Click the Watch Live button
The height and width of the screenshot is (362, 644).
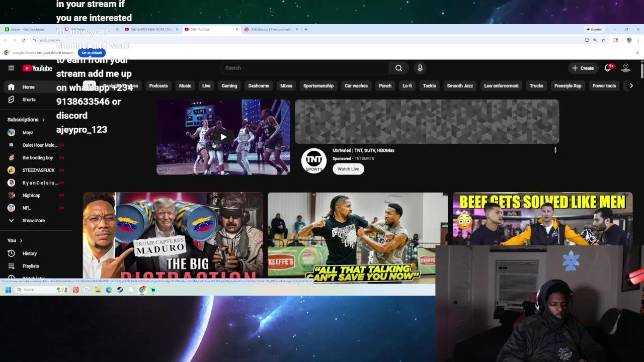(x=348, y=169)
